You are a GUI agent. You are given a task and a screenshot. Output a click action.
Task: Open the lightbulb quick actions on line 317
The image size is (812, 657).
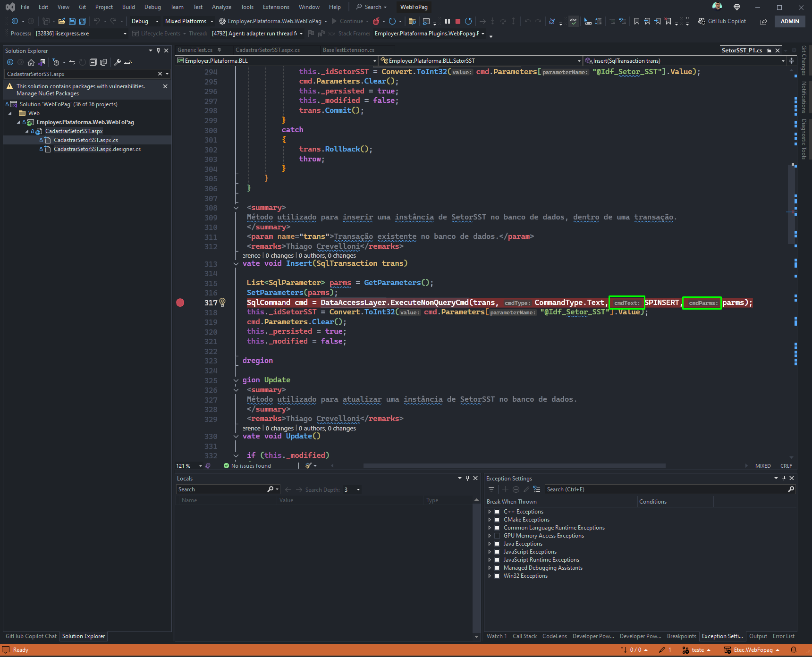(222, 303)
